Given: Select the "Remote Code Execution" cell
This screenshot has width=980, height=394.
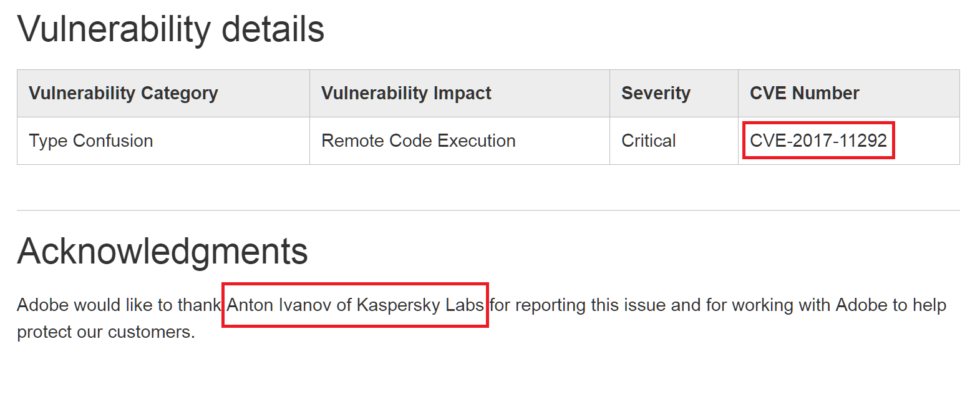Looking at the screenshot, I should coord(418,141).
